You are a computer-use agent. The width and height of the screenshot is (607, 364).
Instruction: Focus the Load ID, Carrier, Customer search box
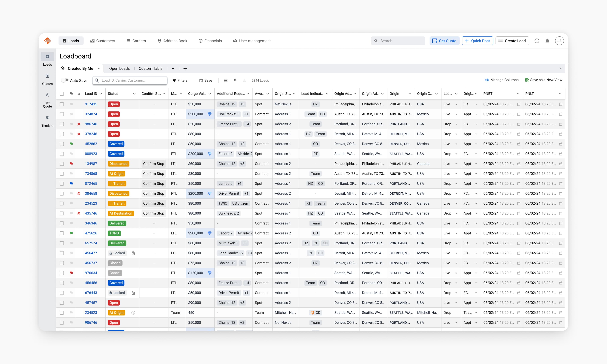point(130,80)
